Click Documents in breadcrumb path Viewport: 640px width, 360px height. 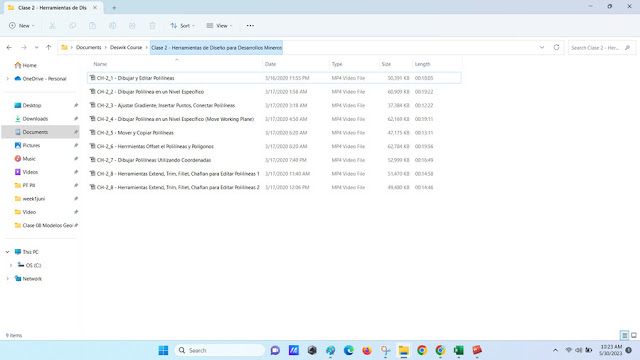click(x=89, y=47)
